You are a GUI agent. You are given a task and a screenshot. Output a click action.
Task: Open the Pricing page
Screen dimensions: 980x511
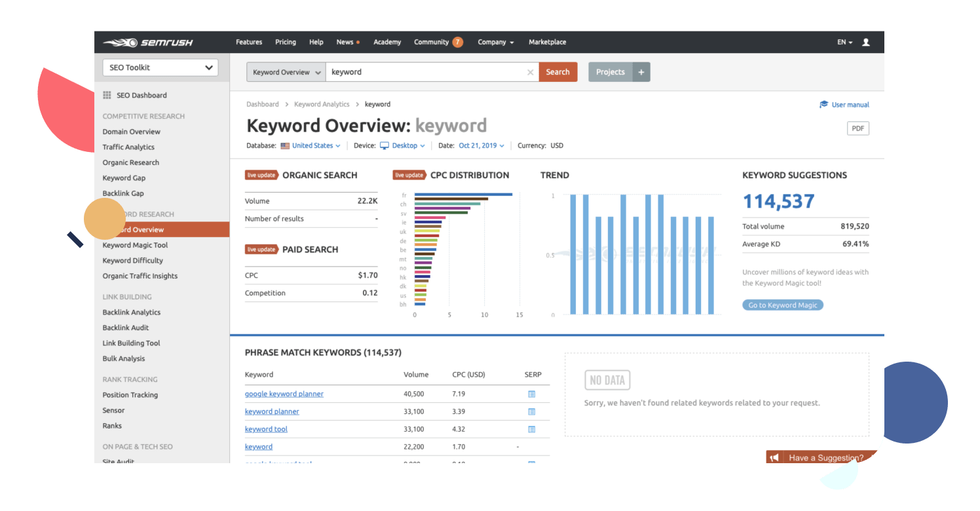[286, 42]
